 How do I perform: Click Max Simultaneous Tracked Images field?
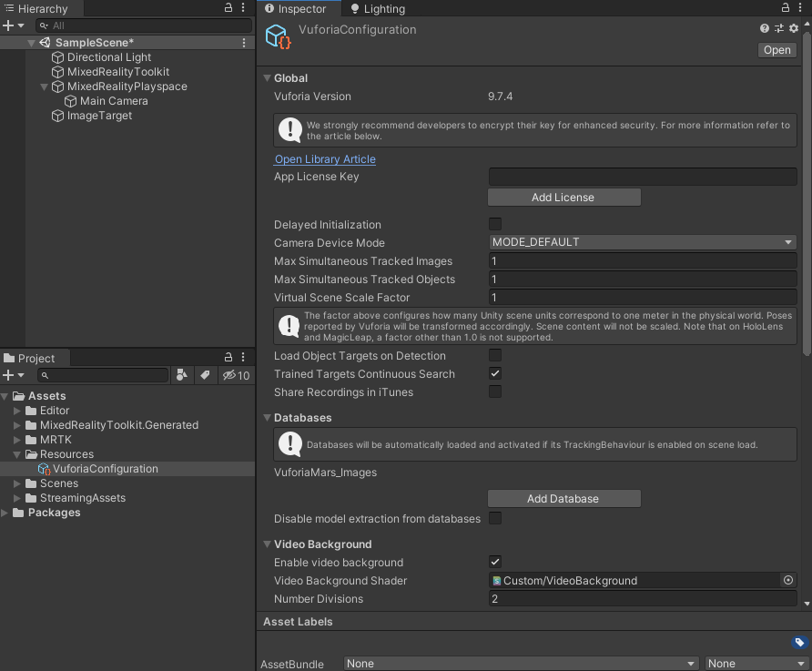tap(642, 261)
